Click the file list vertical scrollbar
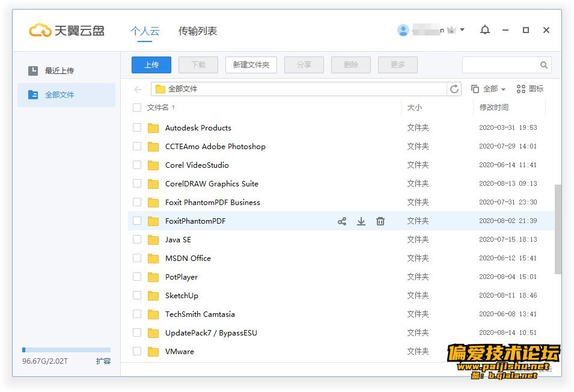574x392 pixels. coord(558,230)
